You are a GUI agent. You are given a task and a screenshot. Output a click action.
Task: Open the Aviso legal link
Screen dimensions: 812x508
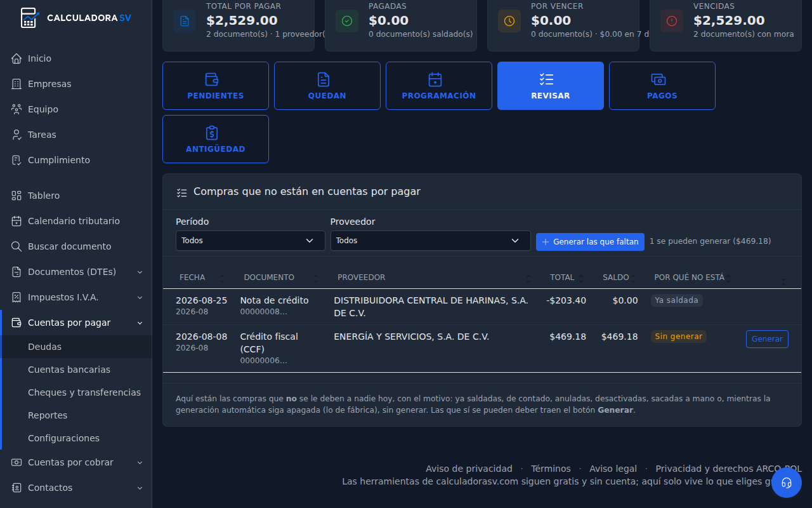pos(613,469)
